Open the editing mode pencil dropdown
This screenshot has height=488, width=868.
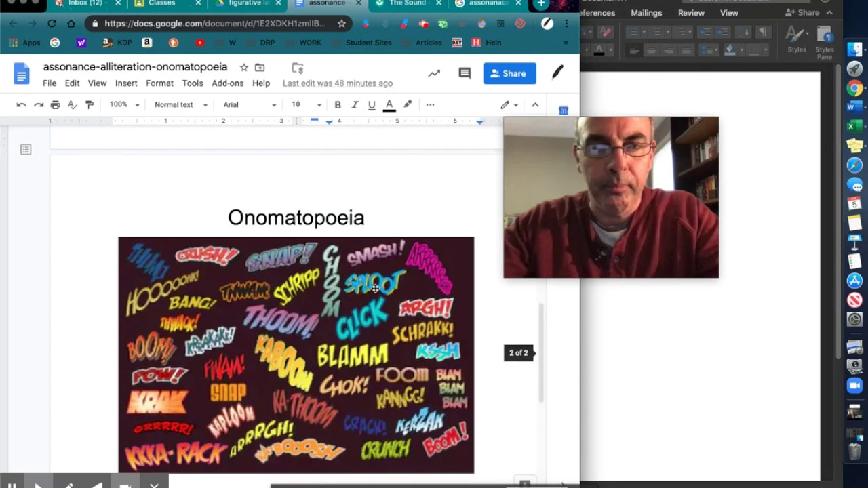click(x=509, y=104)
